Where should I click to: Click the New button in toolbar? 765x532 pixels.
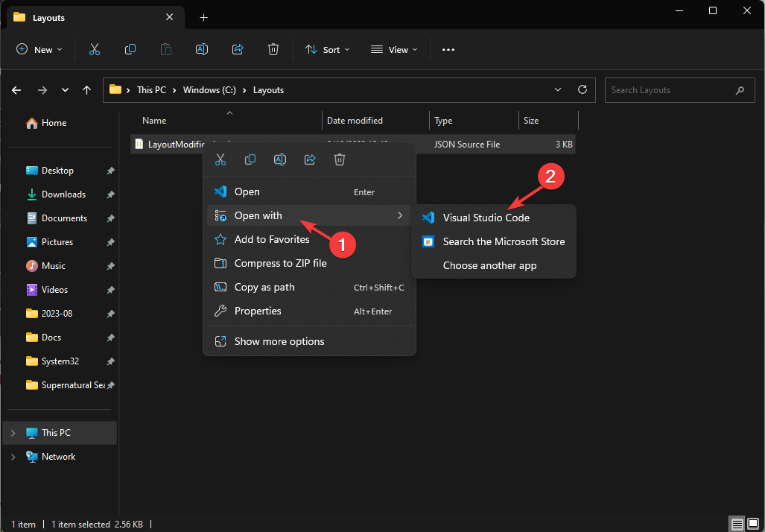point(39,50)
